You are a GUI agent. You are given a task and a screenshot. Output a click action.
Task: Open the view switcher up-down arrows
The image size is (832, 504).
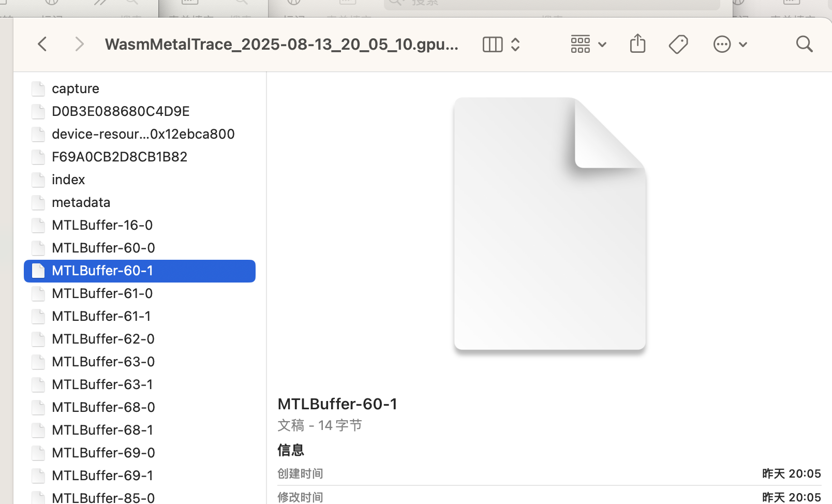click(x=515, y=45)
